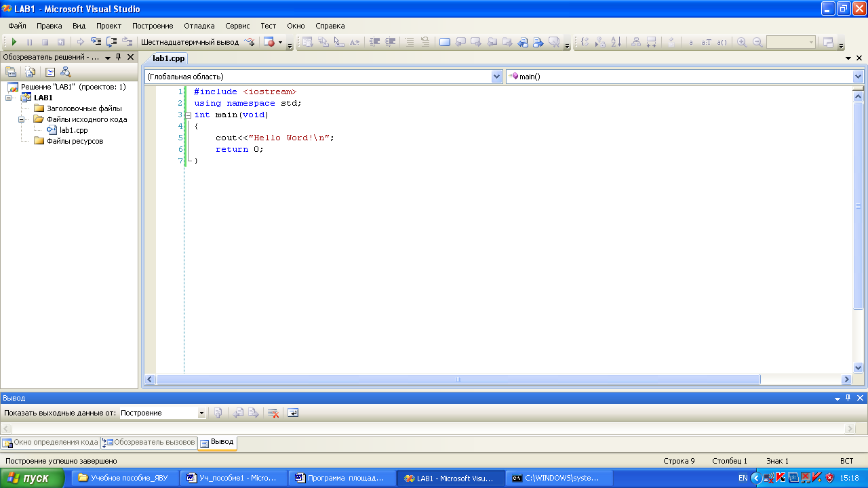Collapse the LAB1 project node
The height and width of the screenshot is (488, 868).
(x=8, y=98)
